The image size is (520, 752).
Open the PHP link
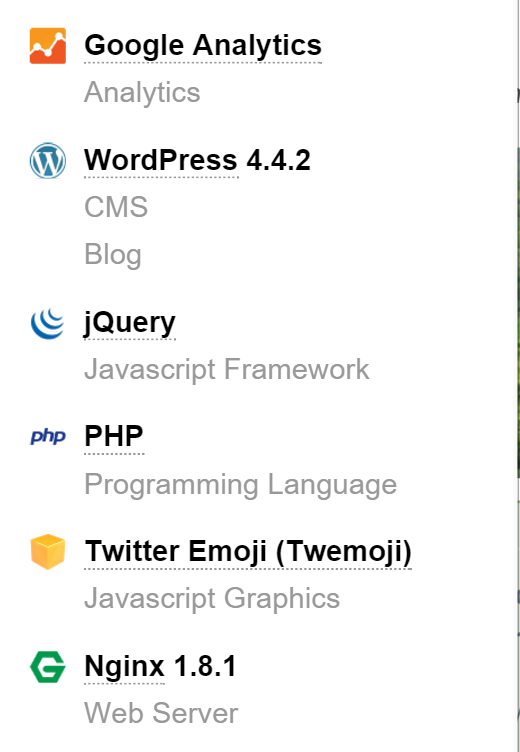[x=114, y=436]
